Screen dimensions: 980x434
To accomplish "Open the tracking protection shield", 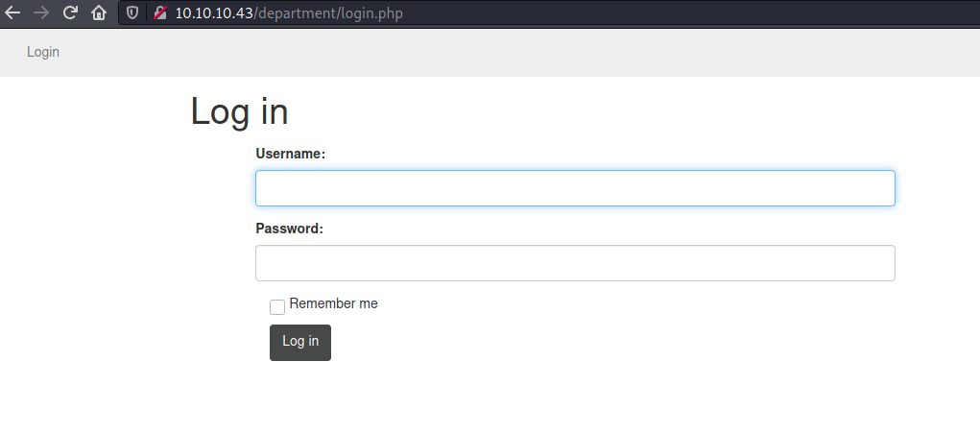I will coord(133,13).
